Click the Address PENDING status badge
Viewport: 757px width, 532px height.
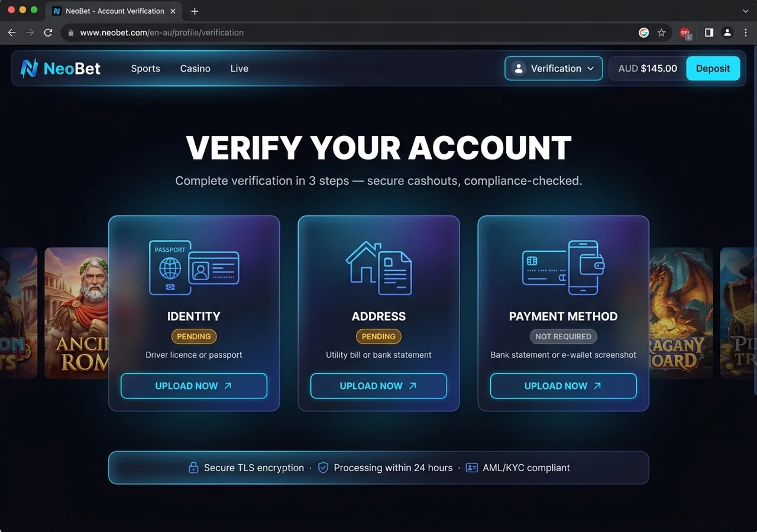tap(378, 336)
